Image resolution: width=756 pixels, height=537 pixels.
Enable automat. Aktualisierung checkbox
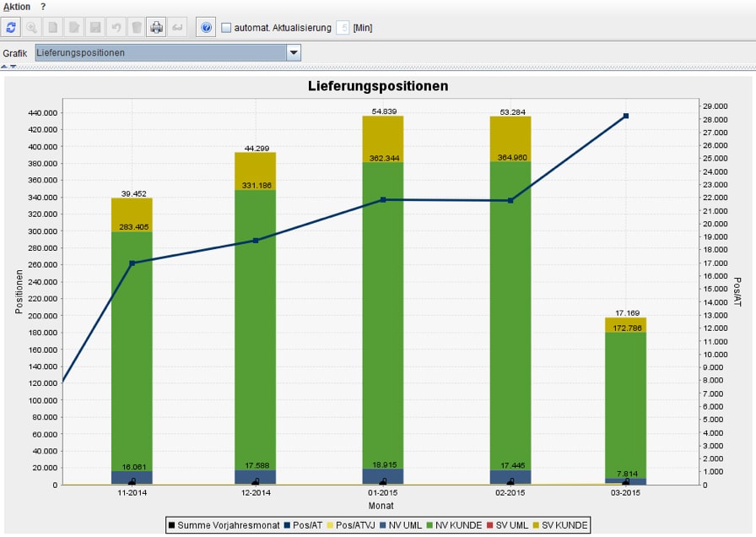[226, 28]
